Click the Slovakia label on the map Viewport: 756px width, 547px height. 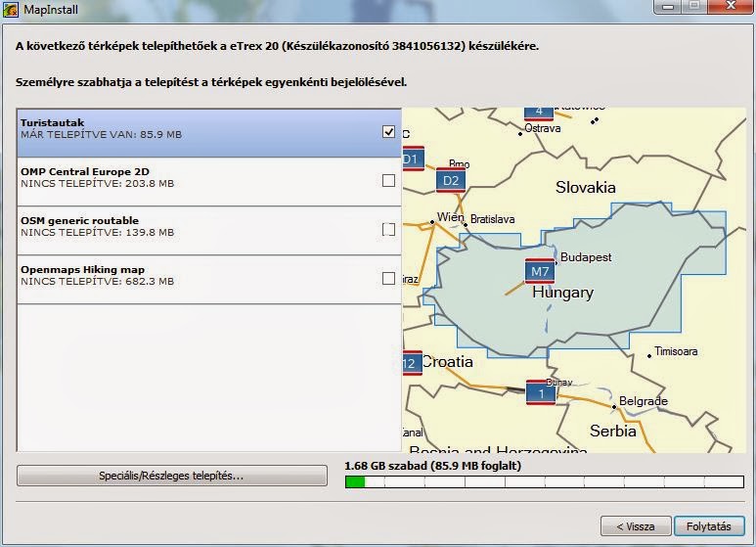click(585, 187)
